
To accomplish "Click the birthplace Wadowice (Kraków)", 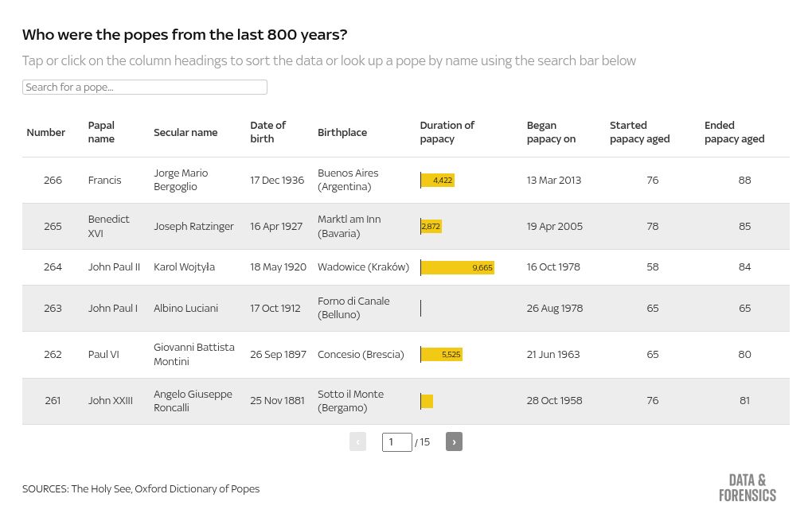I will pos(363,266).
